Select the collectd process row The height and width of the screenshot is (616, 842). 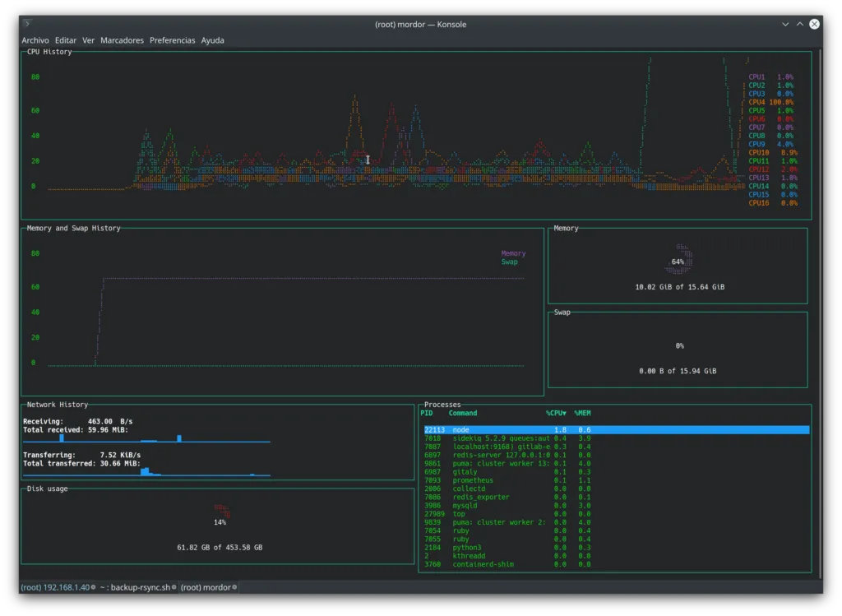coord(617,489)
